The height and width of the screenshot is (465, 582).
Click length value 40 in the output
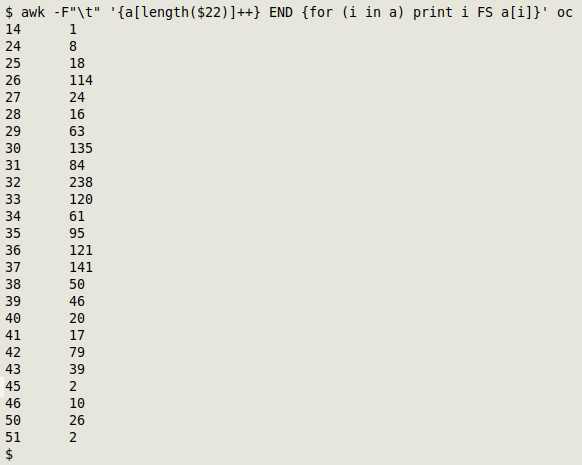pyautogui.click(x=13, y=318)
